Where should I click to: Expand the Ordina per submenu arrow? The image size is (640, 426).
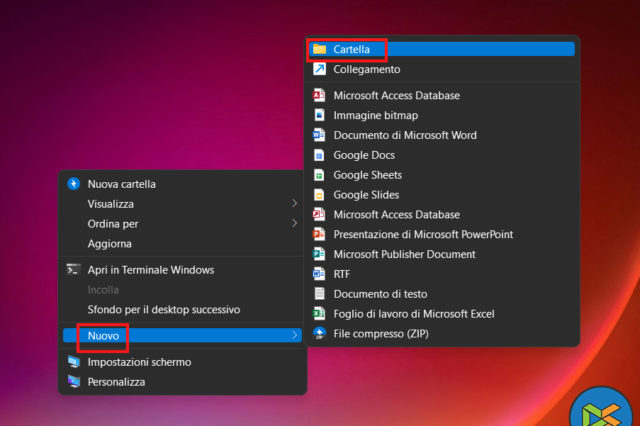coord(294,223)
